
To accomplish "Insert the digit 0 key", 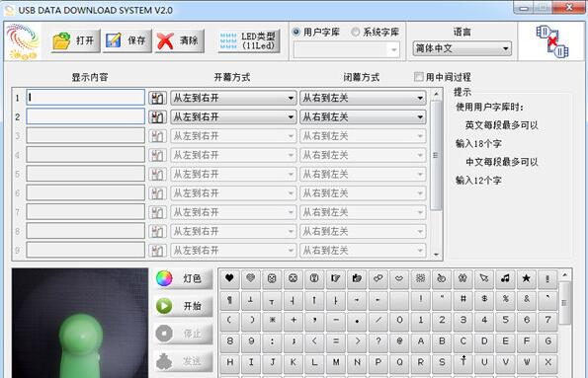I will coord(399,321).
